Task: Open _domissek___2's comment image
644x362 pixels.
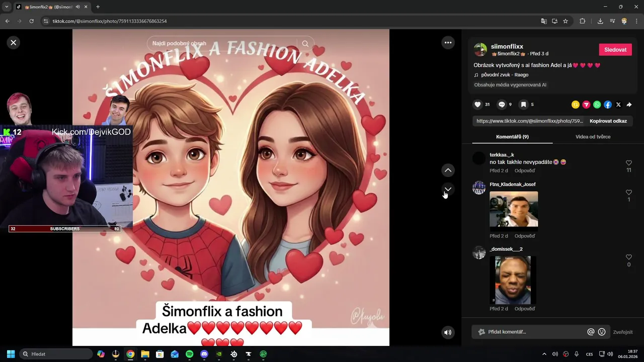Action: point(513,280)
